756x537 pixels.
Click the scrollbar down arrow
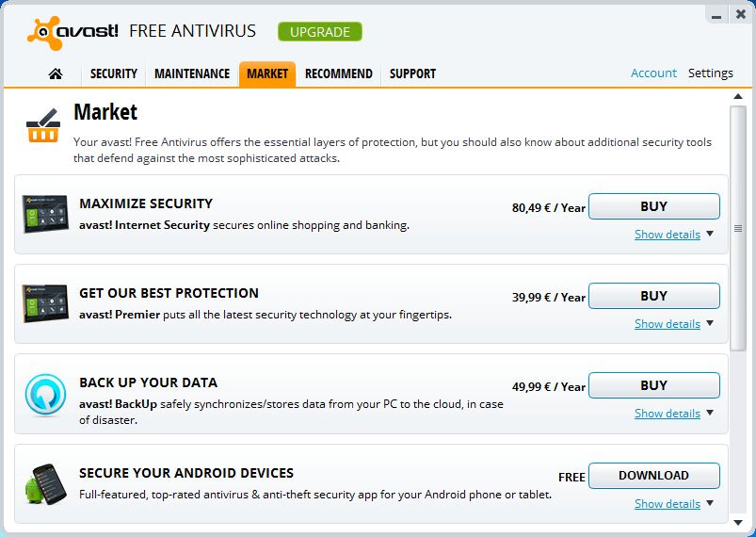738,519
